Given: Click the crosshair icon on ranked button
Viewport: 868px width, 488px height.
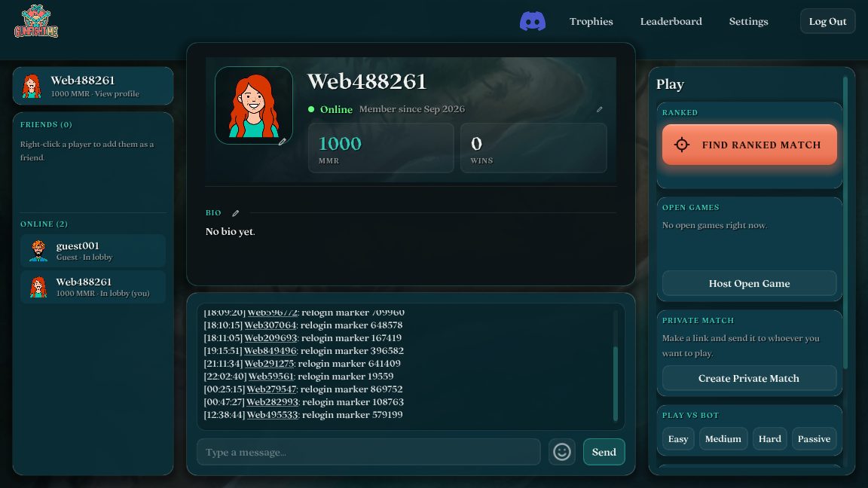Looking at the screenshot, I should [x=681, y=145].
